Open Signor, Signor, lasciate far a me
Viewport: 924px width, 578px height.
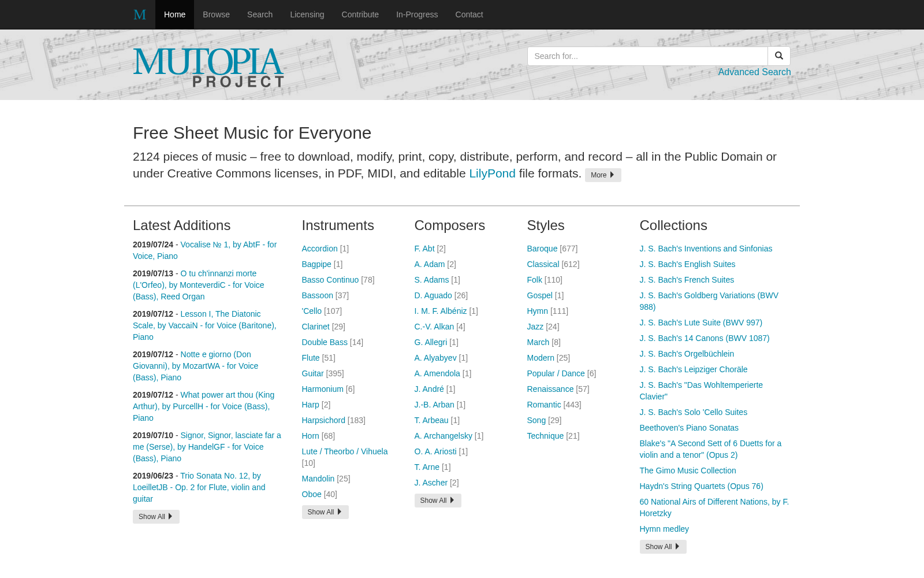[x=207, y=447]
